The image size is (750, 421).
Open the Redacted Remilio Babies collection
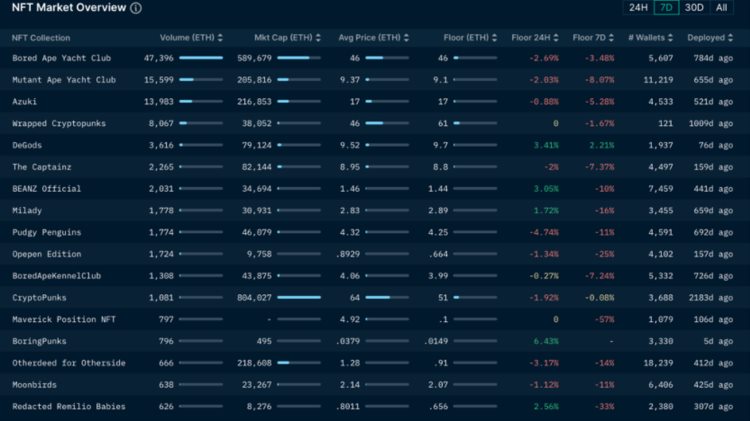[60, 406]
